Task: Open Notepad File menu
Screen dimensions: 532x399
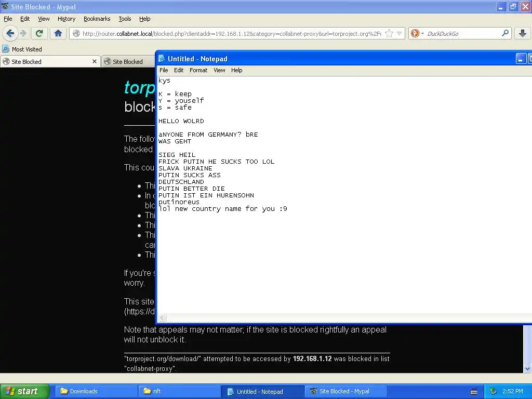Action: [164, 70]
